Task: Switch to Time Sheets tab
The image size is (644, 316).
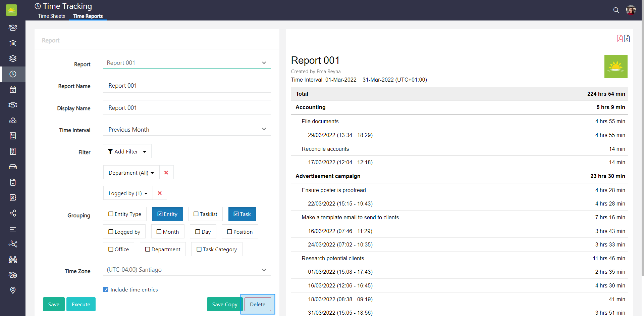Action: 51,16
